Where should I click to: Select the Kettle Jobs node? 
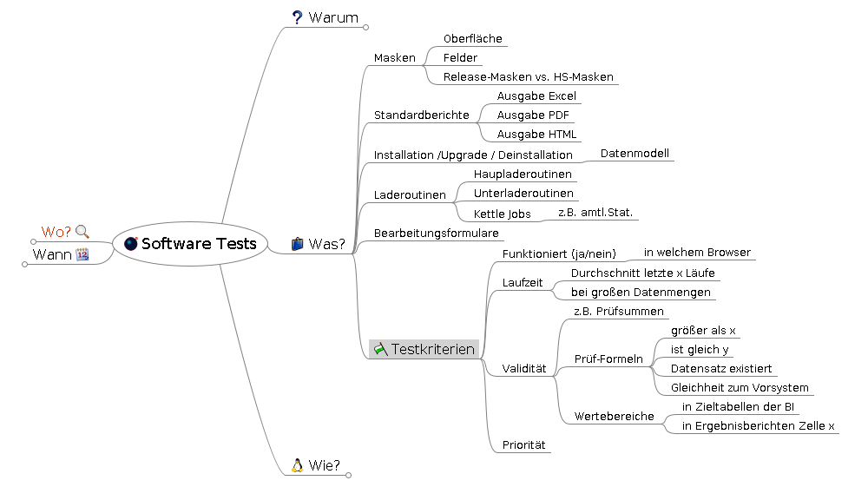[502, 214]
